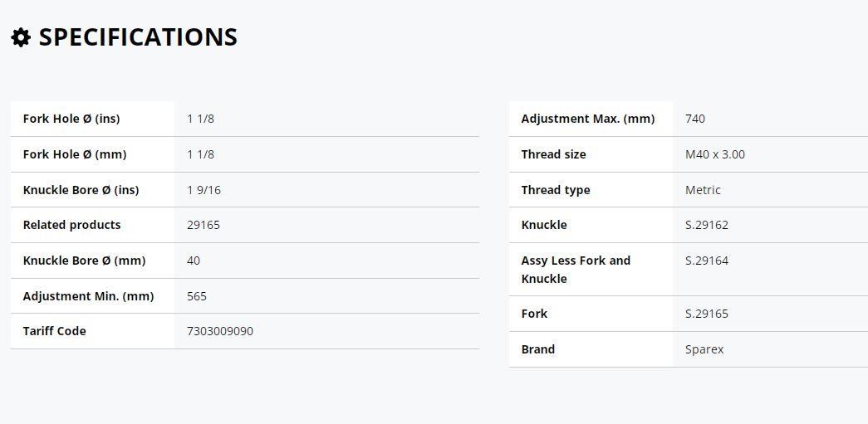The width and height of the screenshot is (868, 424).
Task: Click the Related products value 29165
Action: (204, 225)
